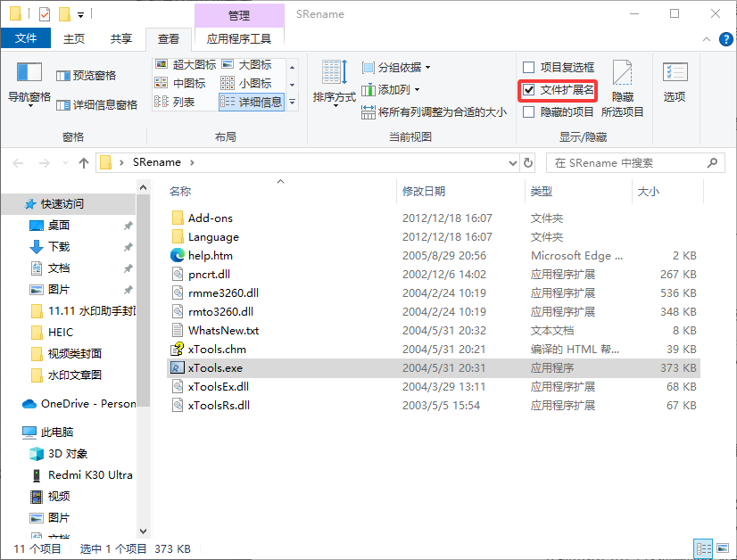737x560 pixels.
Task: Go forward in folder history
Action: point(45,163)
